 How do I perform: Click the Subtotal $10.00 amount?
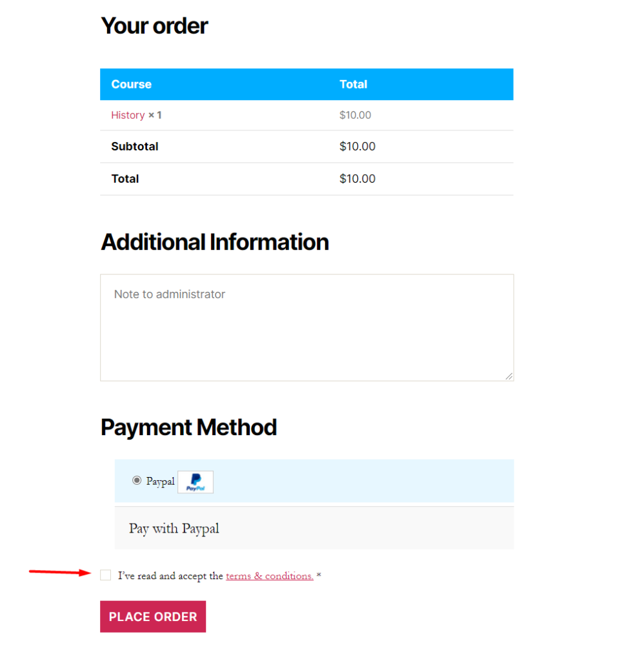[357, 147]
